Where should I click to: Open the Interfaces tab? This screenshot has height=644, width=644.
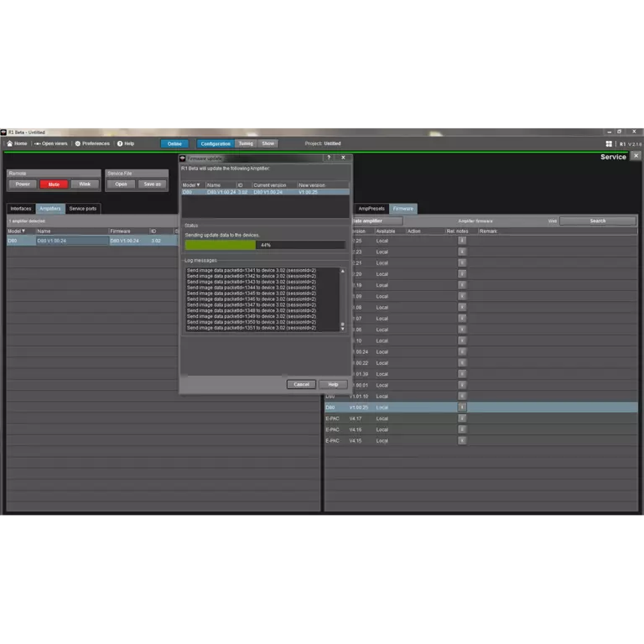coord(21,209)
